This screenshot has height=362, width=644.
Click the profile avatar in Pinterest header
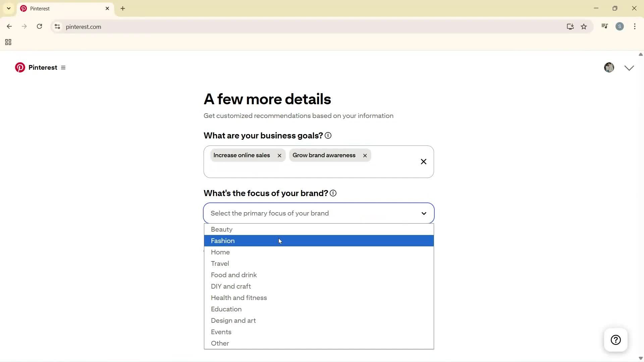609,67
